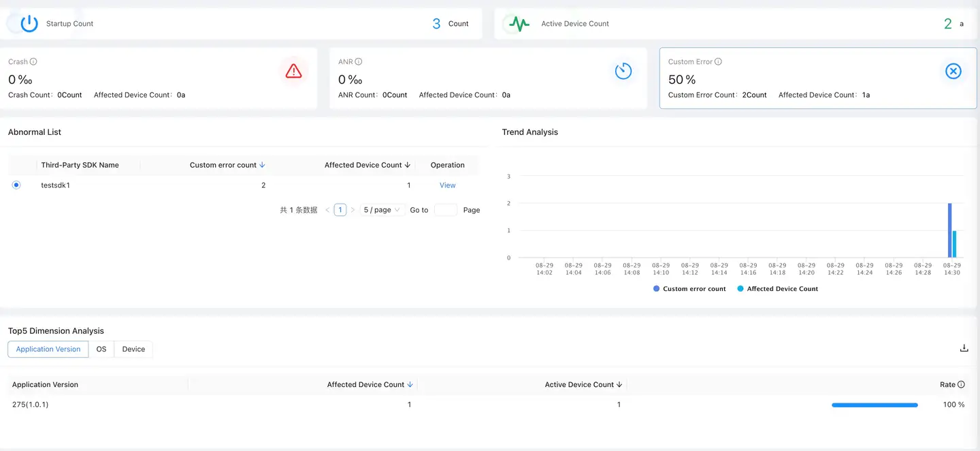Select the Custom Error summary card
This screenshot has height=451, width=980.
[x=818, y=78]
